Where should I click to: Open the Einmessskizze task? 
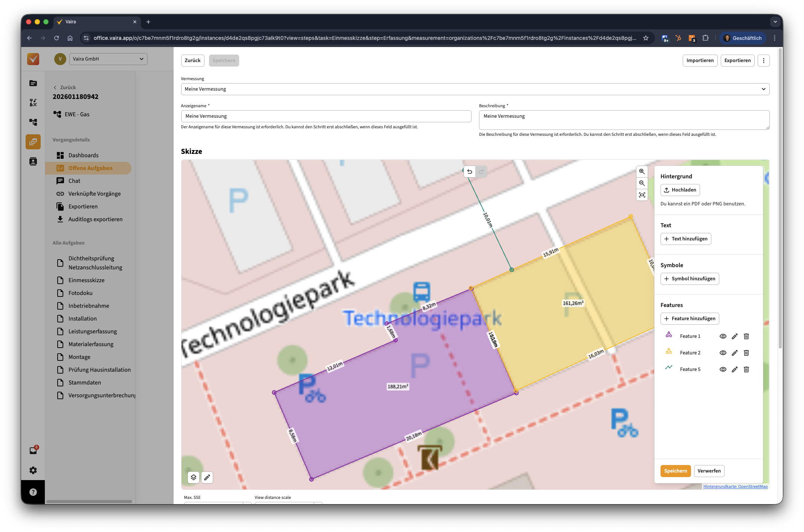pyautogui.click(x=86, y=280)
